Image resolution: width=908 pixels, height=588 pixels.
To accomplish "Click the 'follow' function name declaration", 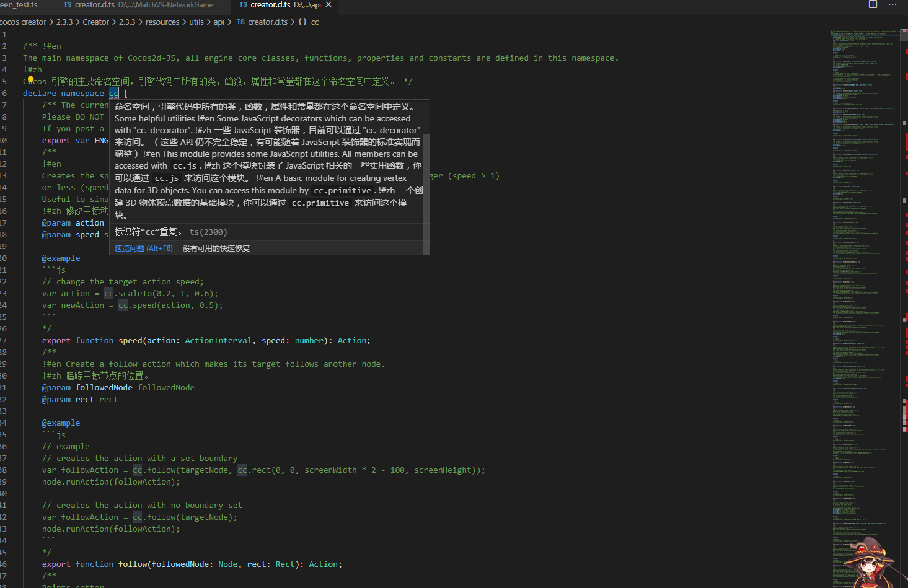I will point(133,564).
